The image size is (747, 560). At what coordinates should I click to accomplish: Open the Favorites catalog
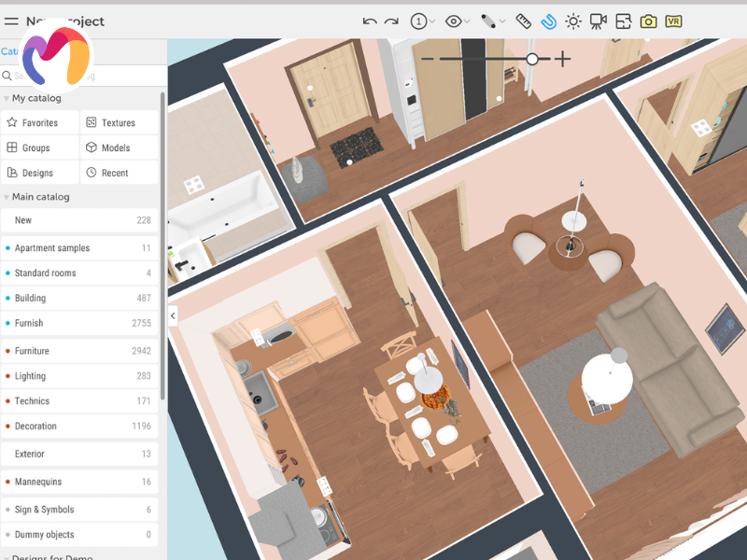pos(39,122)
